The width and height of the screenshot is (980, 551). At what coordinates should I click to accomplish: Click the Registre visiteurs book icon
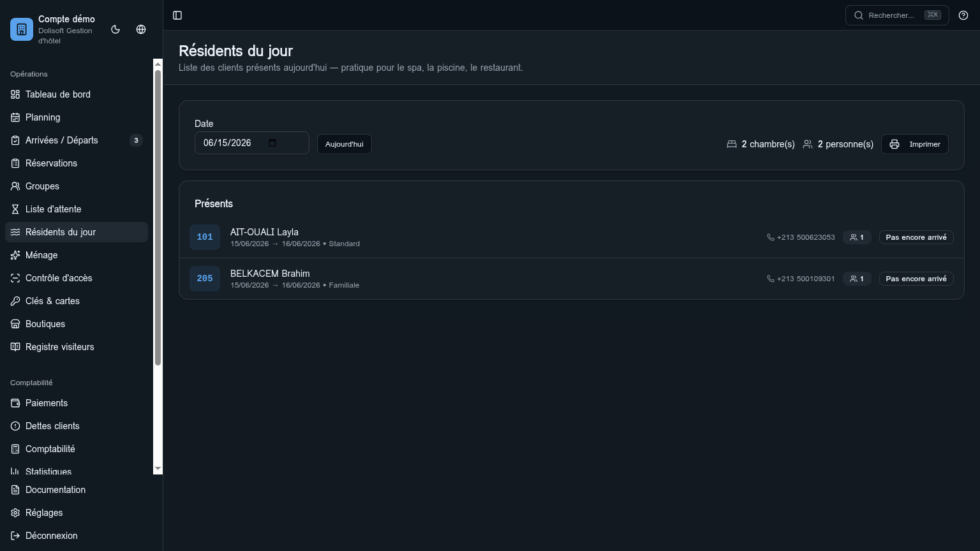pyautogui.click(x=15, y=347)
